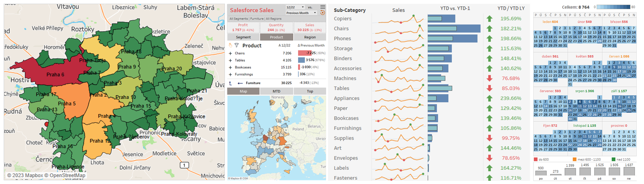Viewport: 644px width, 184px height.
Task: Click the 'YTD vs. YTD-1' column header
Action: (x=455, y=9)
